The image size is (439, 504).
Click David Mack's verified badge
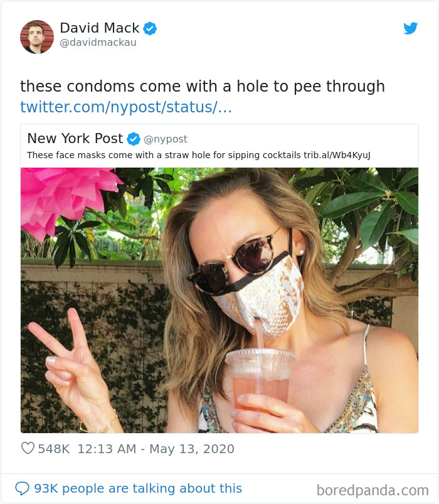(x=149, y=28)
